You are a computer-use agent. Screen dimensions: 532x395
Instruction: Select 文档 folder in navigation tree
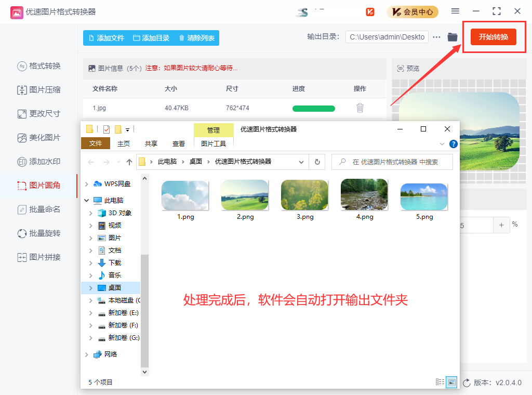(109, 251)
